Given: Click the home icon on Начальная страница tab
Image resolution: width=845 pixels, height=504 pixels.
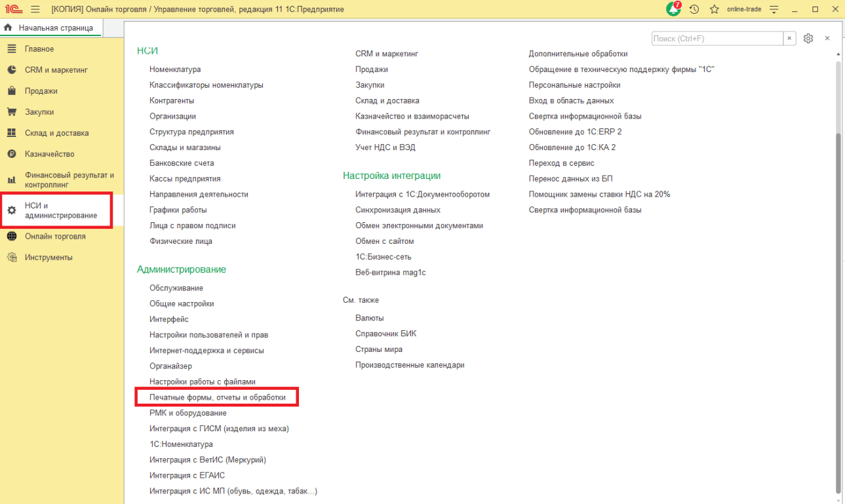Looking at the screenshot, I should pos(9,28).
